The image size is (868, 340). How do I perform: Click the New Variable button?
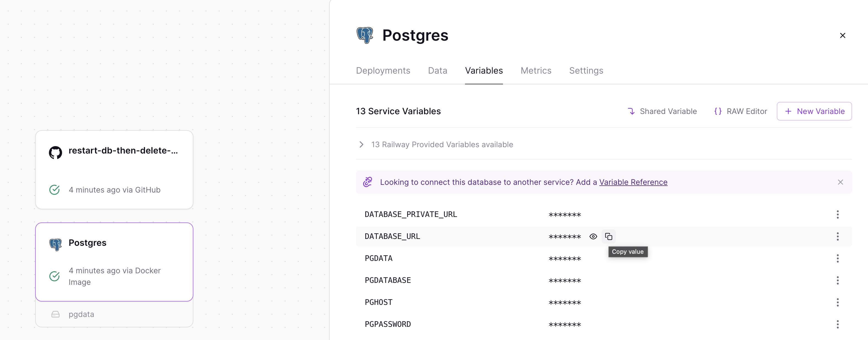(814, 111)
